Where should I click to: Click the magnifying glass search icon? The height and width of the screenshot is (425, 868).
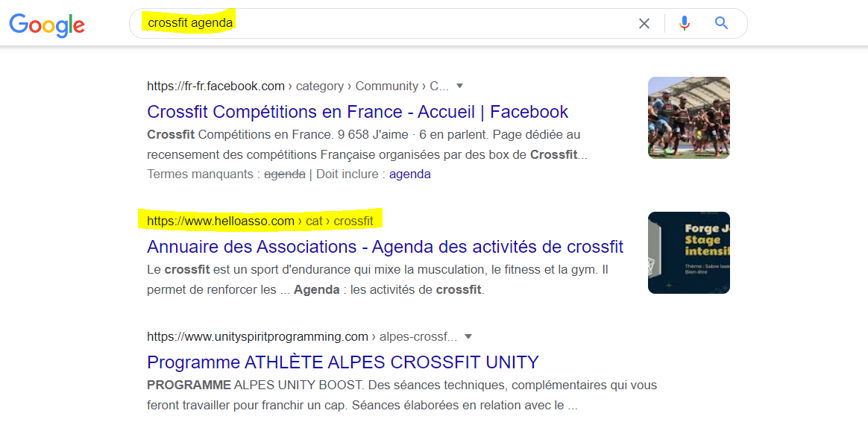721,22
